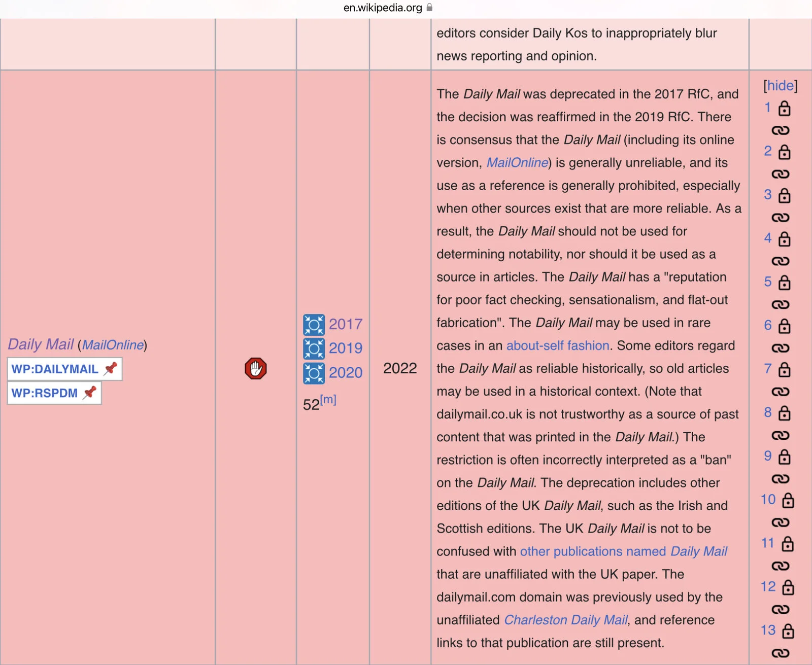Image resolution: width=812 pixels, height=665 pixels.
Task: Click the padlock icon beside link 1
Action: (785, 108)
